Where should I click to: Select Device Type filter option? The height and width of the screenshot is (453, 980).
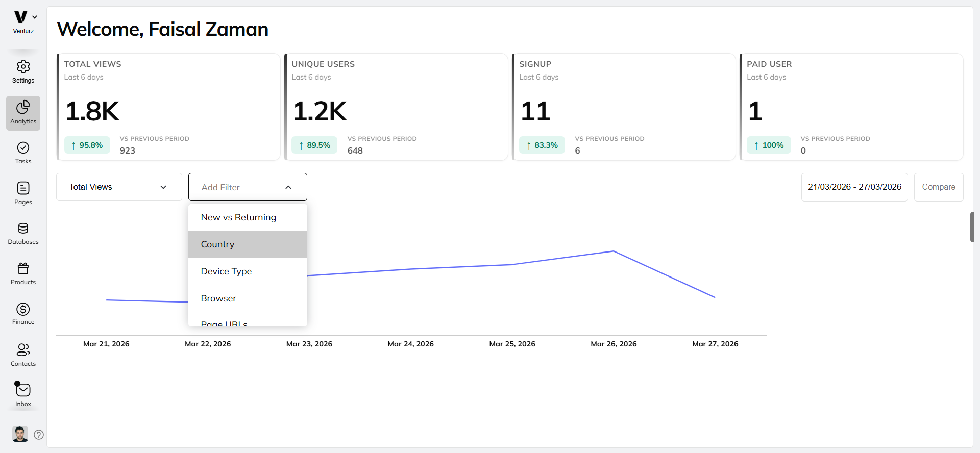226,271
